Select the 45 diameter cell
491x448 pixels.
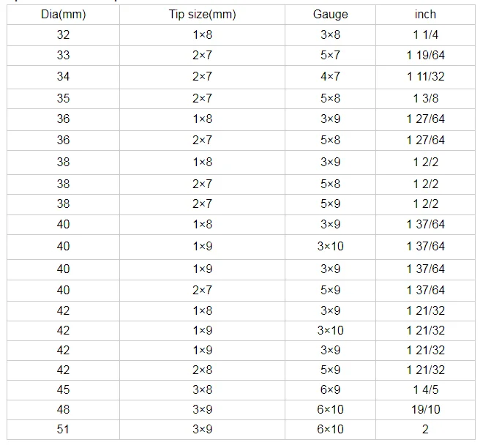(63, 390)
